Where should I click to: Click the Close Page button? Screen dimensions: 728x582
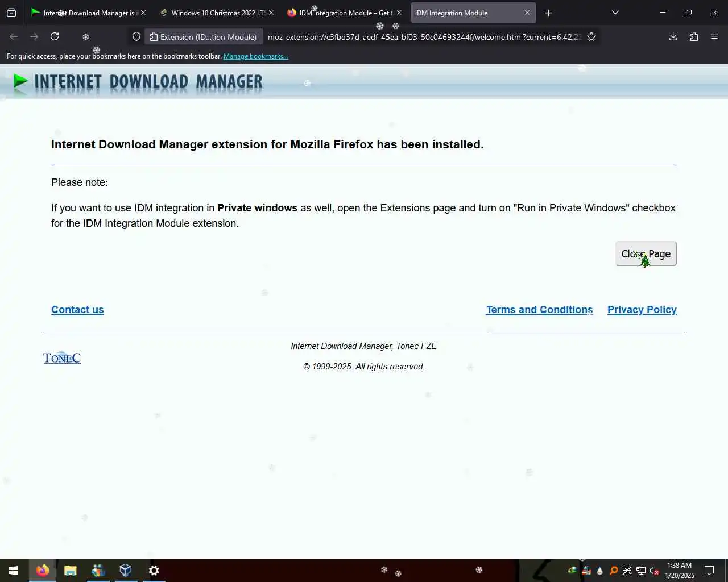(x=646, y=253)
